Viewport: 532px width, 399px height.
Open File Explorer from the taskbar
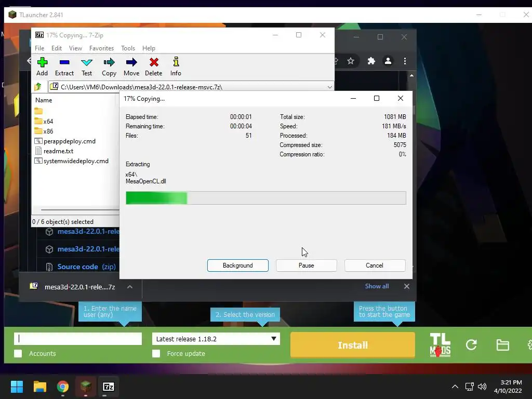pos(39,387)
